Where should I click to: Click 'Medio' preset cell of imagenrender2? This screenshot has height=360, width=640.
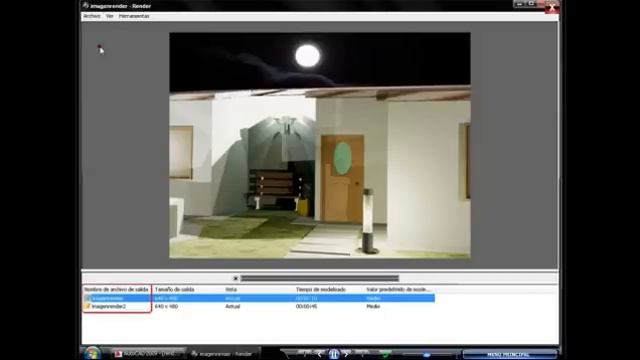click(x=373, y=306)
